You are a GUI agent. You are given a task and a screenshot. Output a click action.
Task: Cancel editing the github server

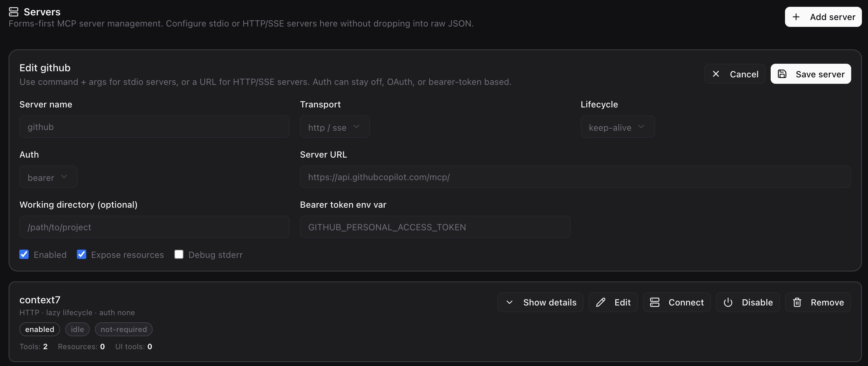[735, 74]
